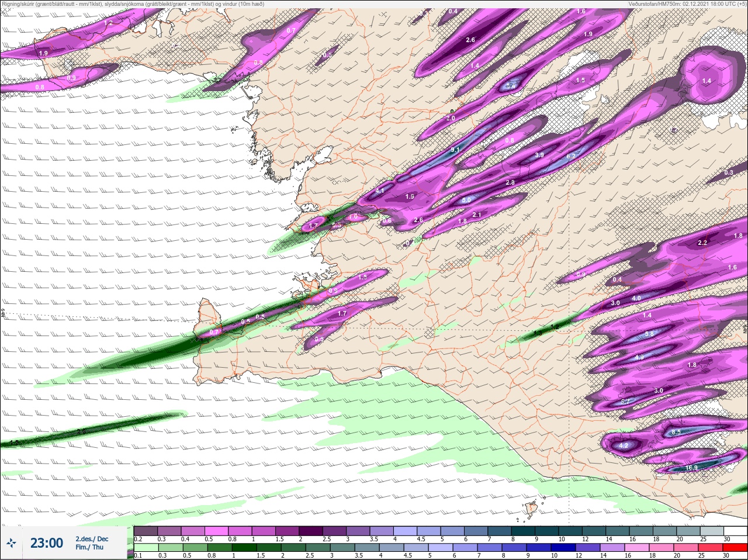Click the 8.5 precipitation value on the map
748x560 pixels.
click(x=676, y=432)
